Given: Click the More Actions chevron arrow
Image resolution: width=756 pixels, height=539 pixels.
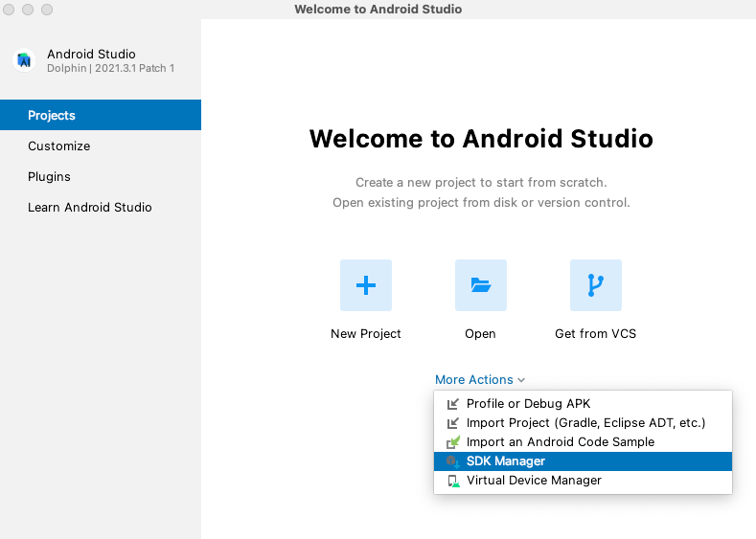Looking at the screenshot, I should point(521,380).
